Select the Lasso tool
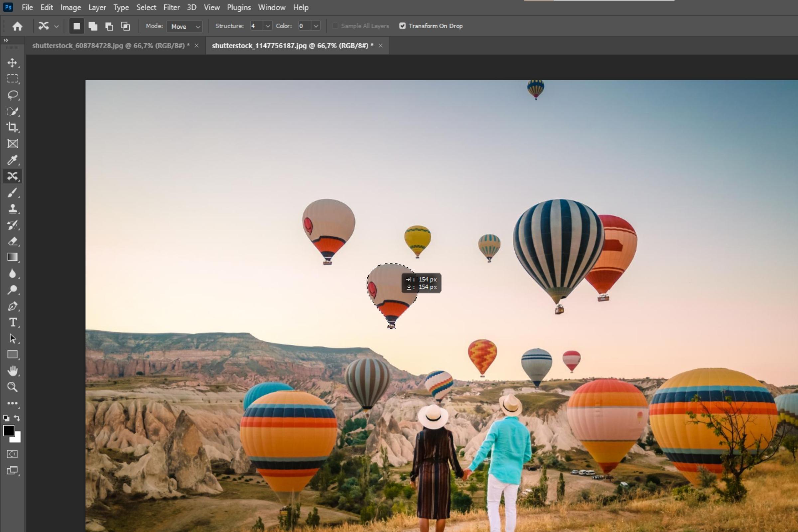798x532 pixels. pos(13,95)
